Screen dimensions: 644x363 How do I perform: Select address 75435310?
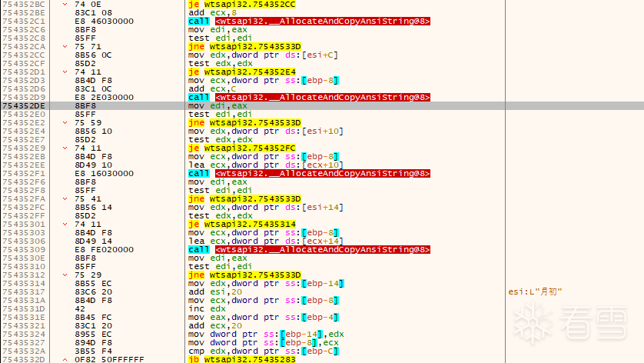(x=23, y=267)
